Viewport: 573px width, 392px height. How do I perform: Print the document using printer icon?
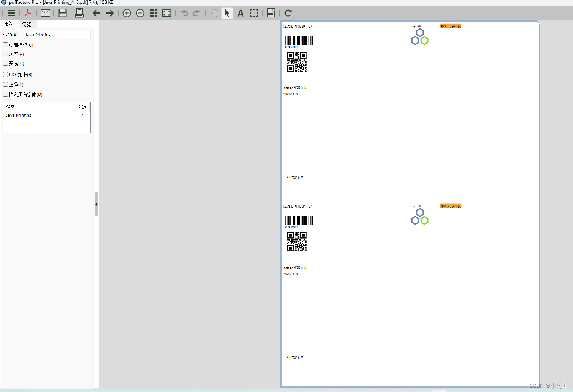[79, 13]
